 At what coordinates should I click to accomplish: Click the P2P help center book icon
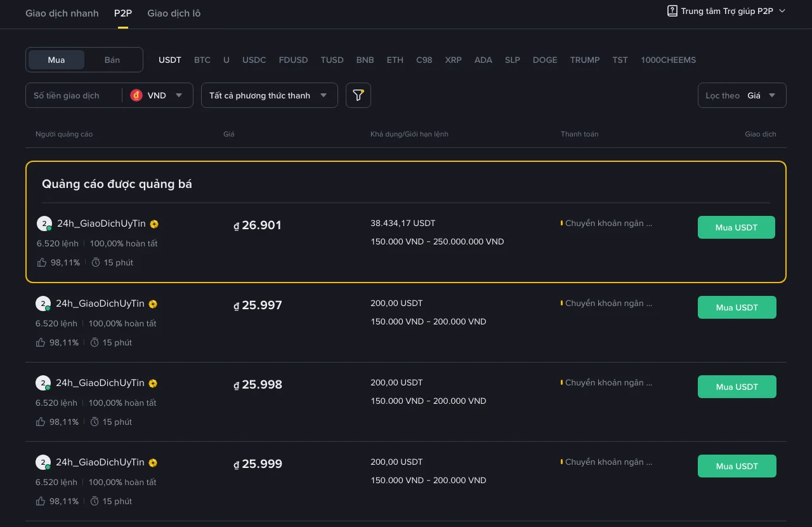[672, 11]
